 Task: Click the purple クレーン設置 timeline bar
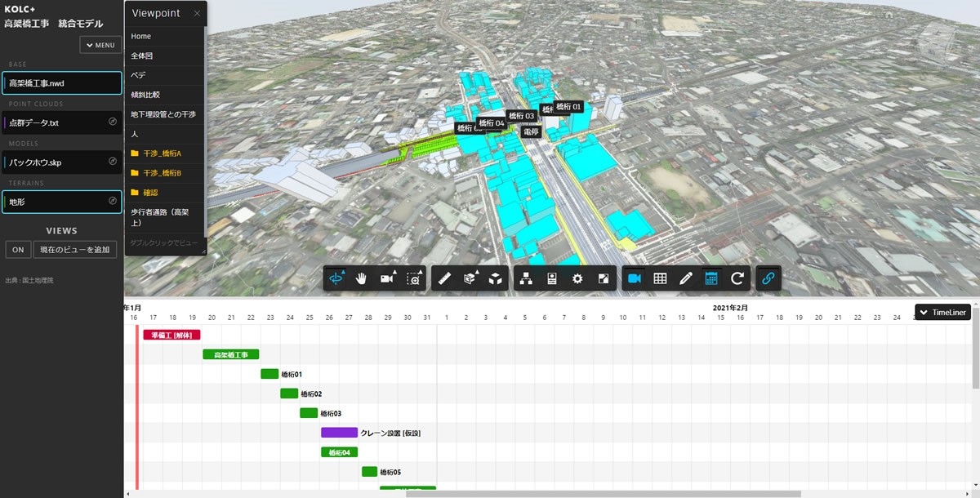339,433
